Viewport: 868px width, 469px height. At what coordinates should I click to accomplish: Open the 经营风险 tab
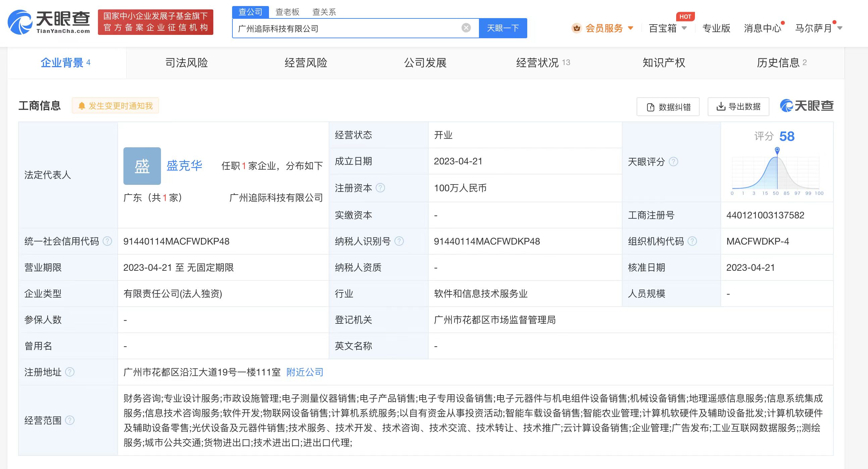coord(306,63)
